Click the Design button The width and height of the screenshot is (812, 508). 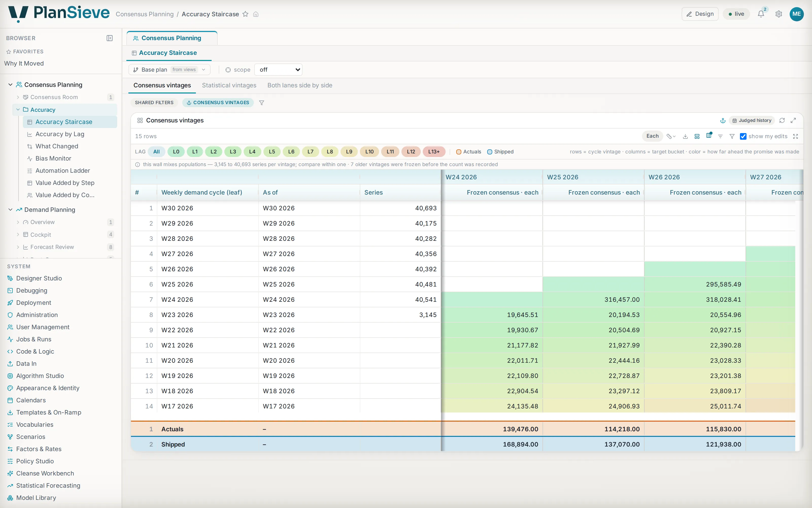pyautogui.click(x=700, y=14)
